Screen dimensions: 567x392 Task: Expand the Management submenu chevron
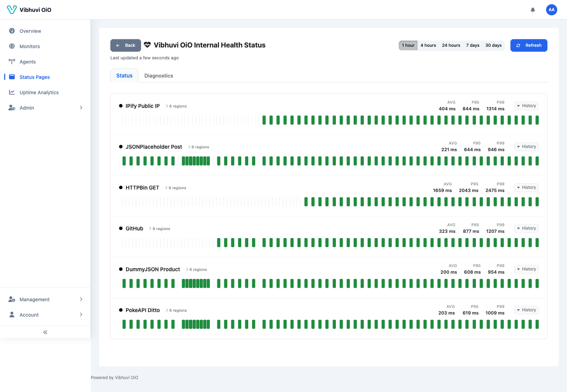[x=81, y=299]
